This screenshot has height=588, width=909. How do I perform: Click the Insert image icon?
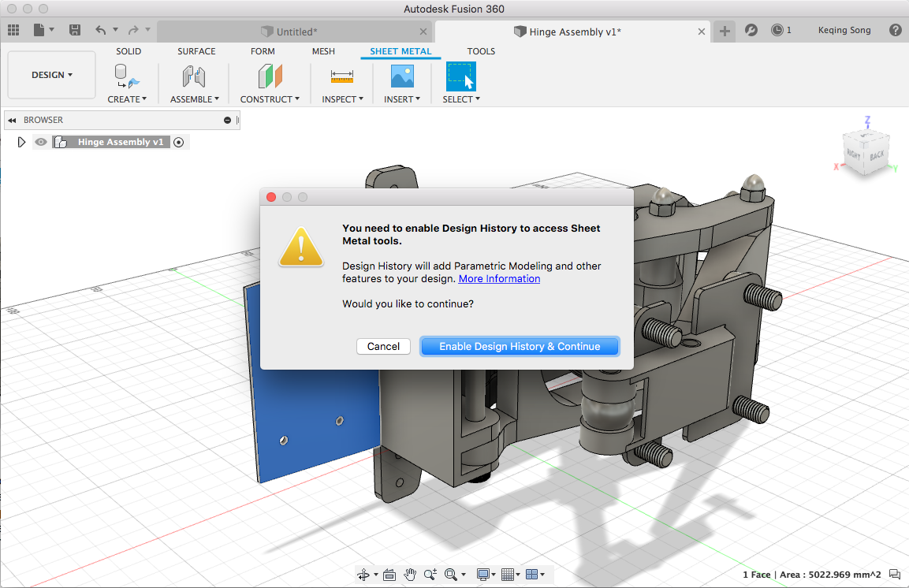402,76
